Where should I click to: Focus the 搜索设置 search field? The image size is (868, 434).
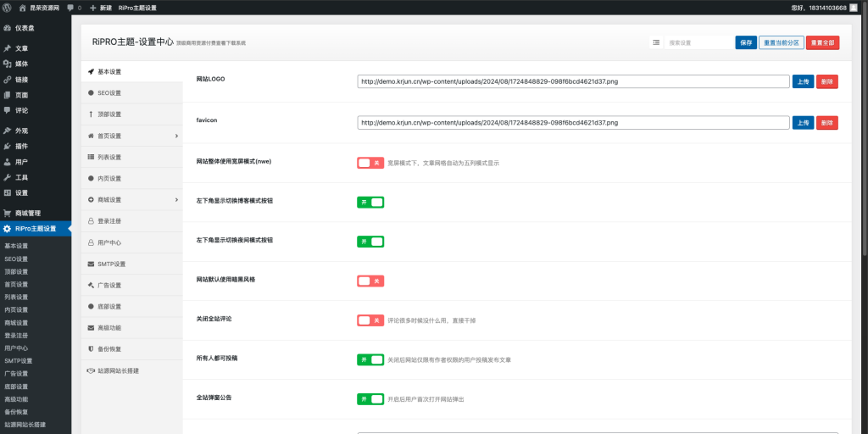click(699, 42)
